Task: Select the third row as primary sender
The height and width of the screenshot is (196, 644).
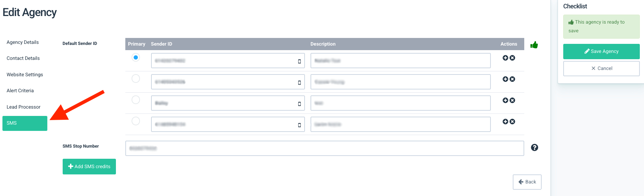Action: [x=136, y=100]
